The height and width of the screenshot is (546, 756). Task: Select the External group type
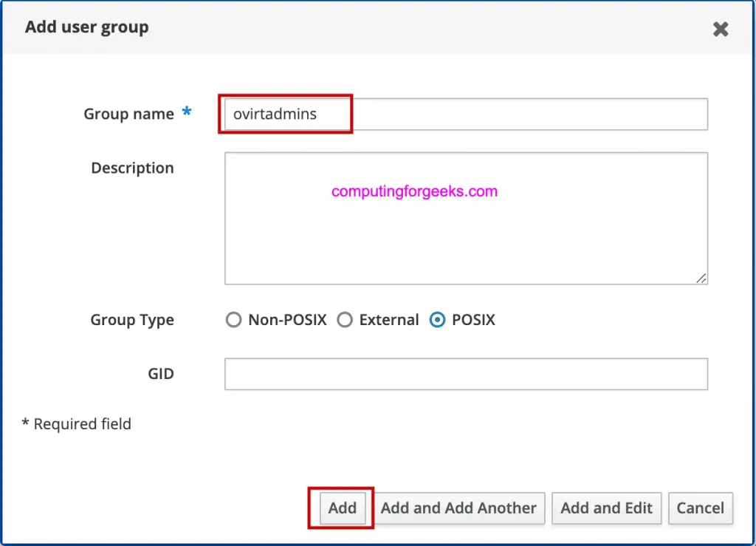point(345,320)
